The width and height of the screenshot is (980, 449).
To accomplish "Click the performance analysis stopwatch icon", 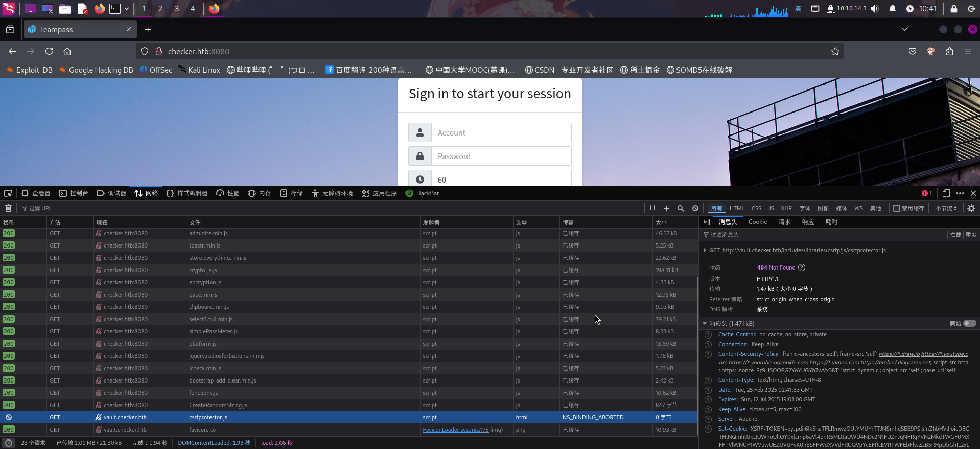I will tap(8, 443).
